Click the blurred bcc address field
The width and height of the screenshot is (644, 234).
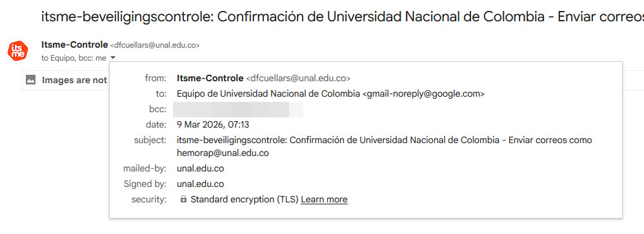(x=238, y=109)
